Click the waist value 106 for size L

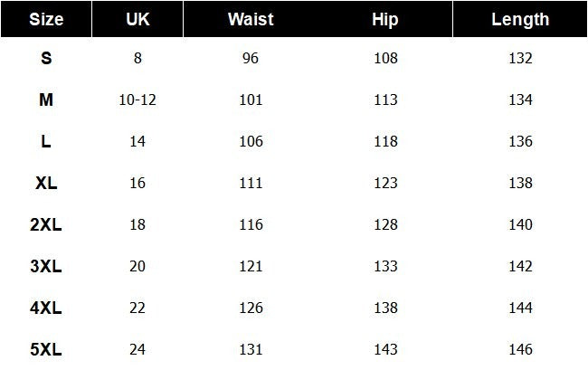[251, 142]
